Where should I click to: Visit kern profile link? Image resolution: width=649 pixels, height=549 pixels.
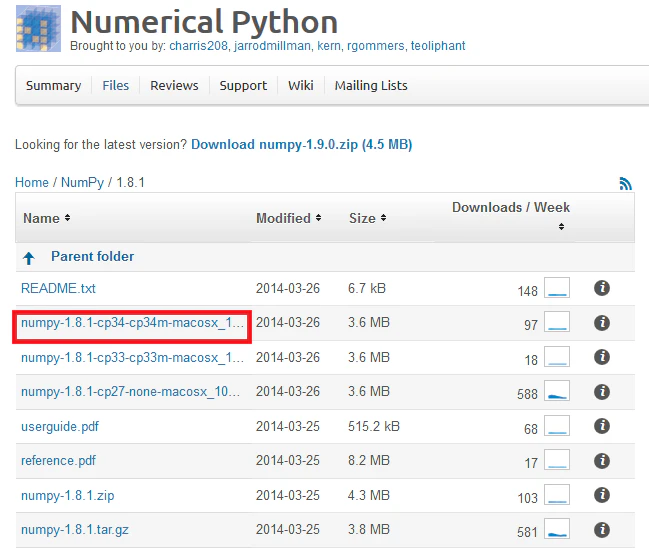pos(329,46)
